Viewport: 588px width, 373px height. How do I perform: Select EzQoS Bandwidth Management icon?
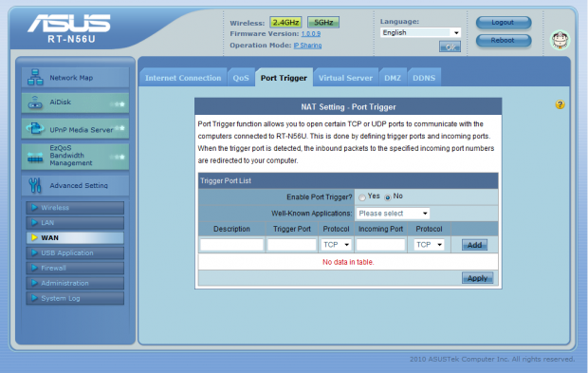[x=35, y=158]
